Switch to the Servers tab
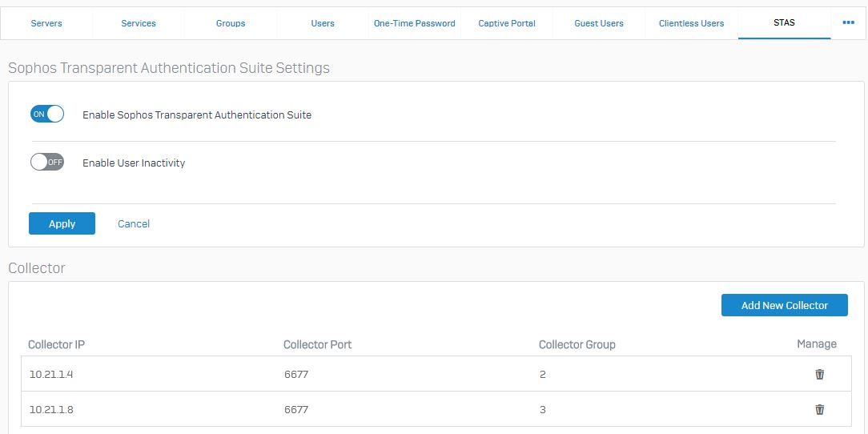 coord(46,23)
